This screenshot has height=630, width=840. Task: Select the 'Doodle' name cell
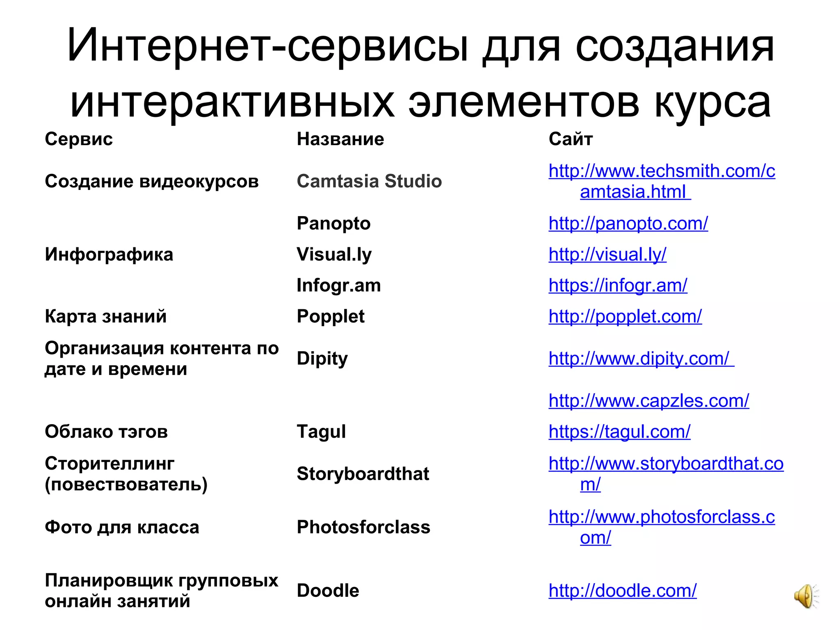[328, 591]
